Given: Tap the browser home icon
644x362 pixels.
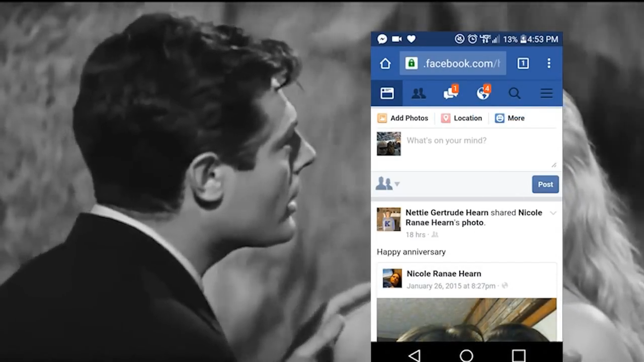Looking at the screenshot, I should coord(385,63).
